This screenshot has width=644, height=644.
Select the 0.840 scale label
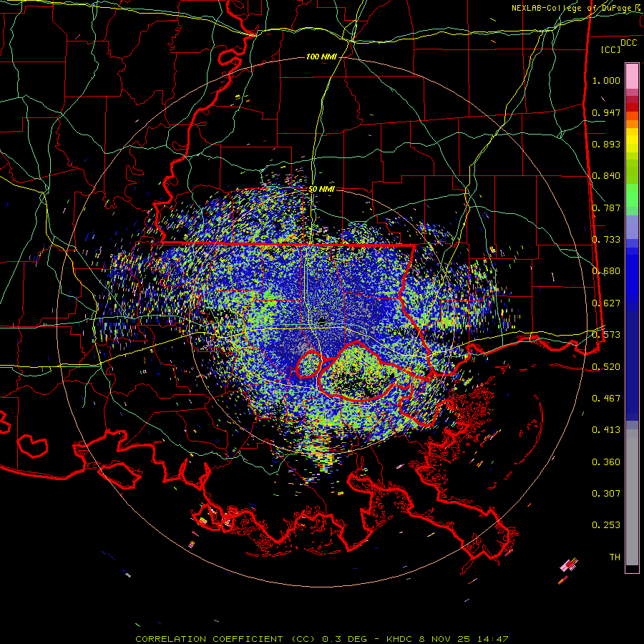(x=606, y=176)
